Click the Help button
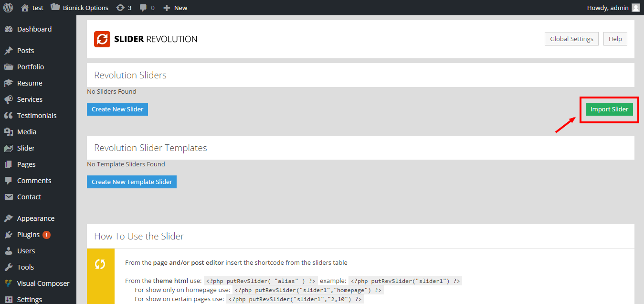 [615, 39]
